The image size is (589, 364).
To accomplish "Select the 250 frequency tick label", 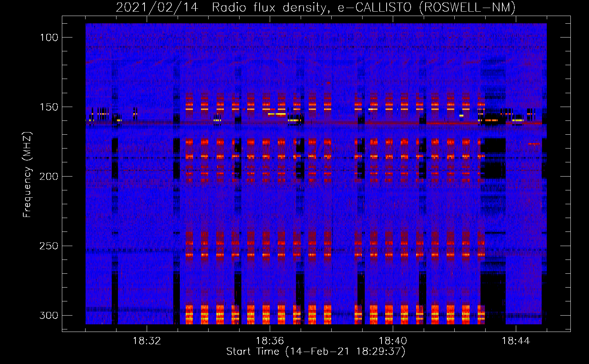I will point(49,246).
